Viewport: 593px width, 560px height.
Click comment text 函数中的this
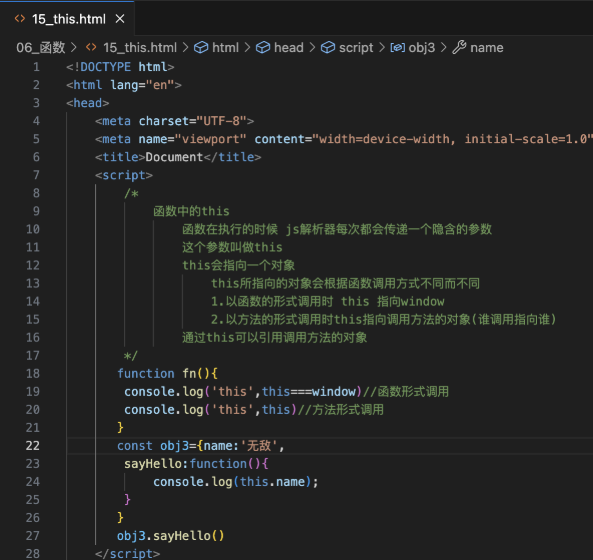point(191,211)
